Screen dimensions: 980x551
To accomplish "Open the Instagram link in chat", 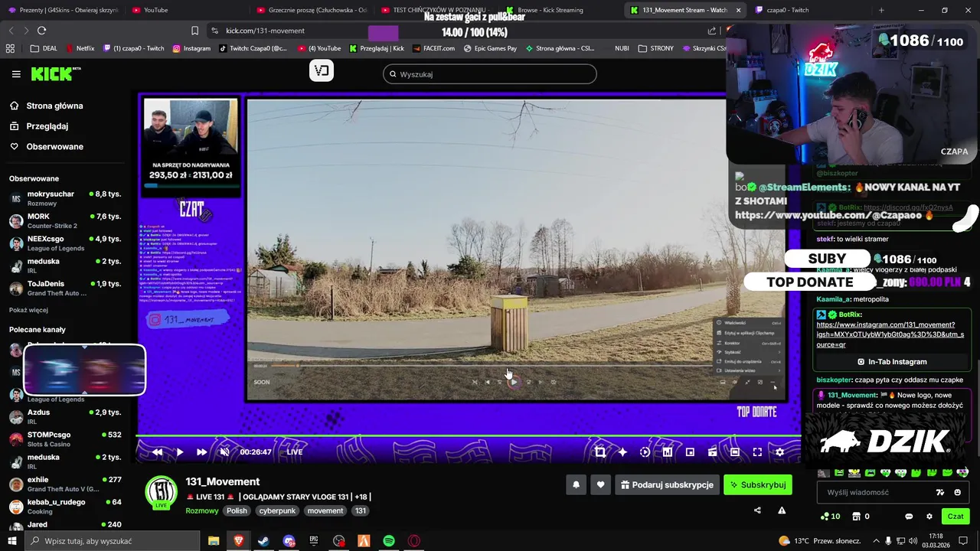I will click(x=890, y=334).
